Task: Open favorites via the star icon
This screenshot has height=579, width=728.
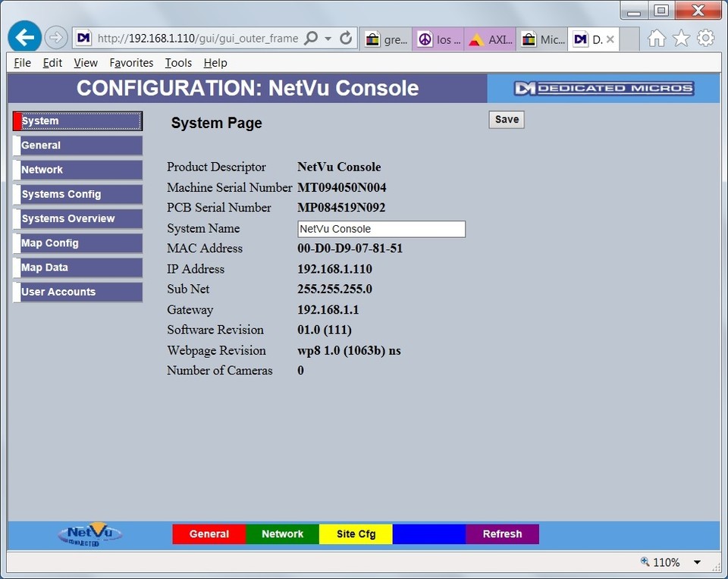Action: click(680, 37)
